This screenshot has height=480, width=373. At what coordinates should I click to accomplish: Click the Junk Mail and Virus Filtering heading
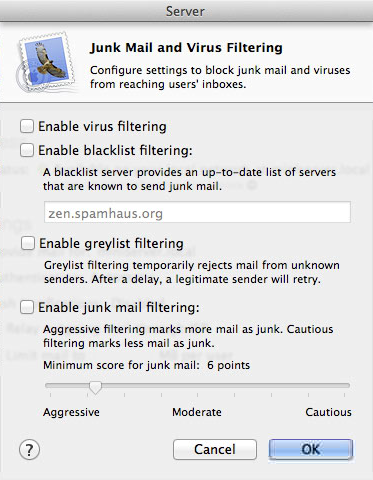(186, 48)
